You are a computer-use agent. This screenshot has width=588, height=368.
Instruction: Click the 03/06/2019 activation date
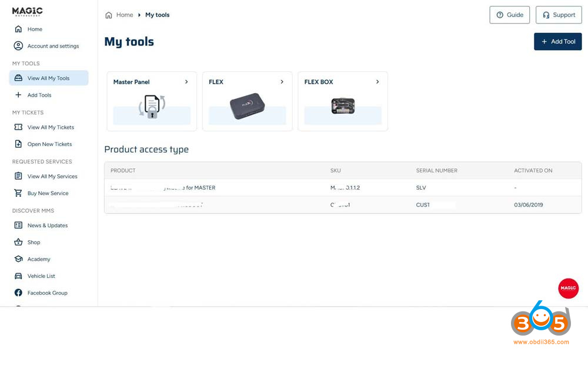pos(529,205)
